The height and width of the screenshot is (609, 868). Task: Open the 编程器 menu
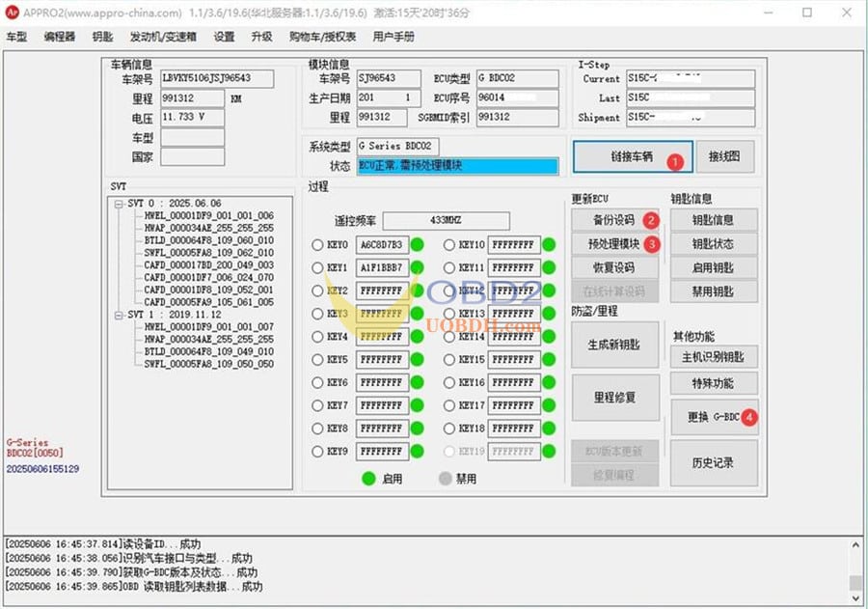pyautogui.click(x=59, y=37)
